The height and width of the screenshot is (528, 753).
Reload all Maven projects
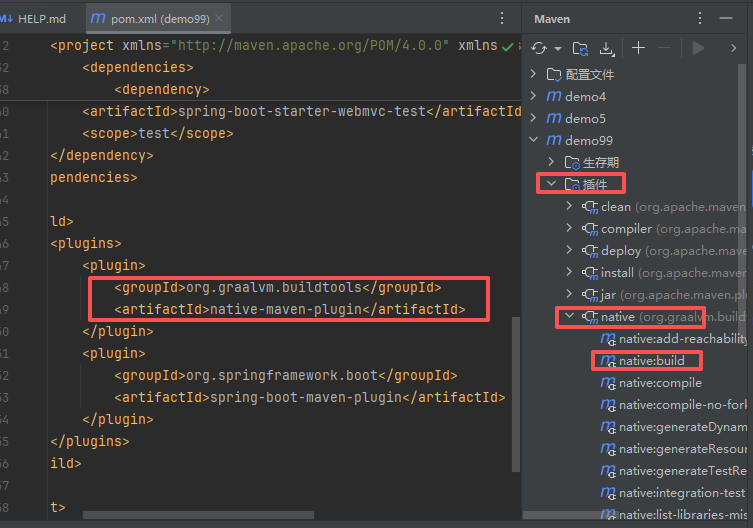[x=539, y=48]
